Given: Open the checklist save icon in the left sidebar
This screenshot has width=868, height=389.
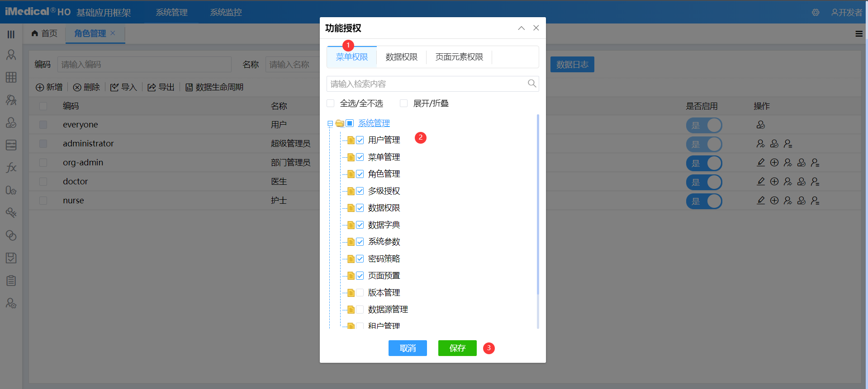Looking at the screenshot, I should tap(11, 258).
